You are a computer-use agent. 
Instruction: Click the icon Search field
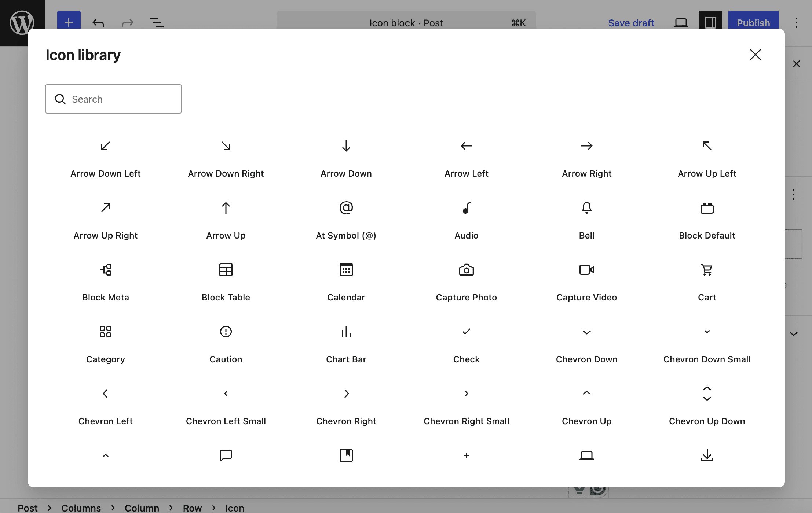[113, 99]
